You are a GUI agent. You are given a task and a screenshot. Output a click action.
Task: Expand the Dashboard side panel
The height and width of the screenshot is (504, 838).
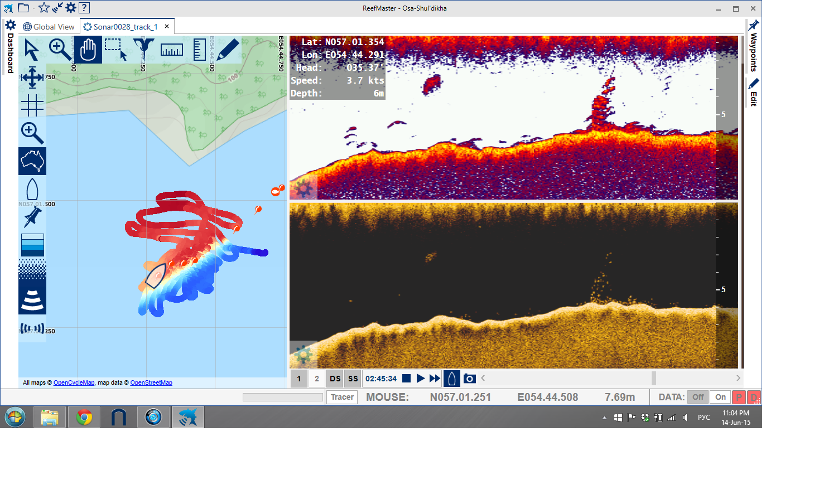click(x=10, y=54)
